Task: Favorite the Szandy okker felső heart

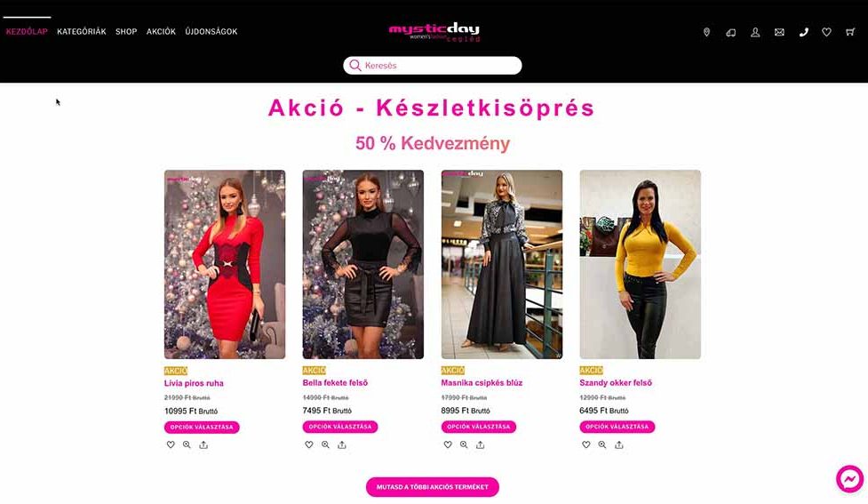Action: (x=585, y=444)
